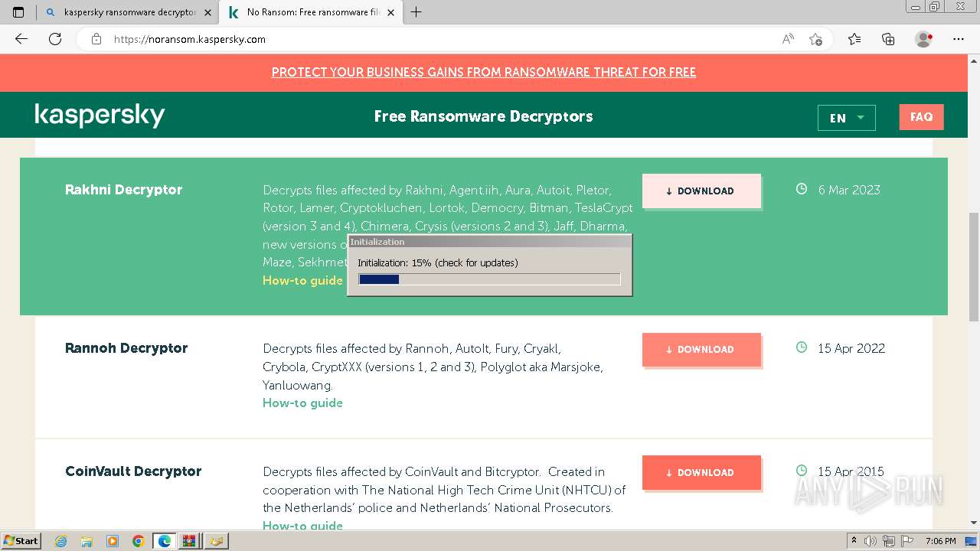Open the tab actions menu icon

pos(18,12)
